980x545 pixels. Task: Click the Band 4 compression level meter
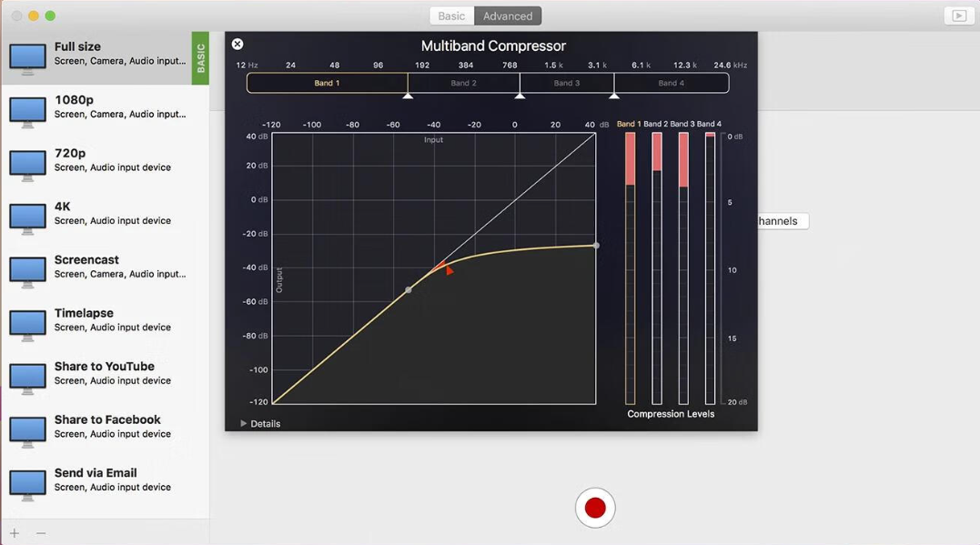click(x=710, y=268)
